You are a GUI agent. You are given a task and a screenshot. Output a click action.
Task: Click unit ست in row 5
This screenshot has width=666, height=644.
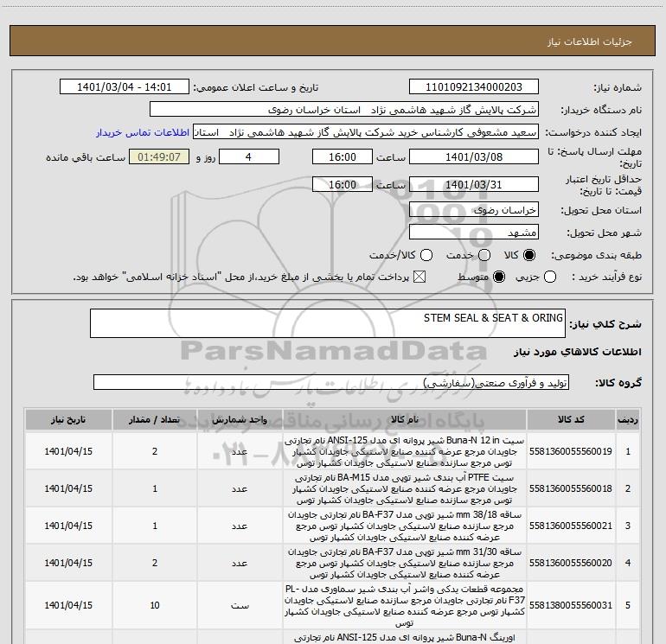240,606
